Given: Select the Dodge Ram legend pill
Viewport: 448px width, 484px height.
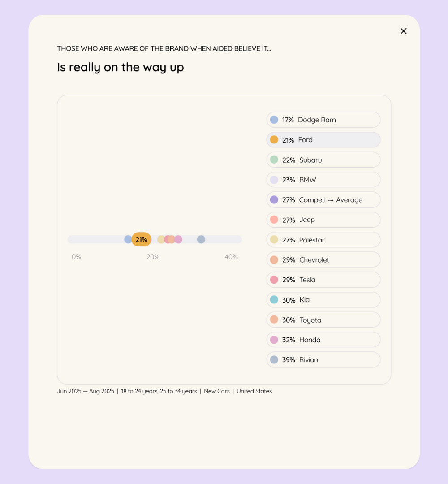Looking at the screenshot, I should (323, 120).
